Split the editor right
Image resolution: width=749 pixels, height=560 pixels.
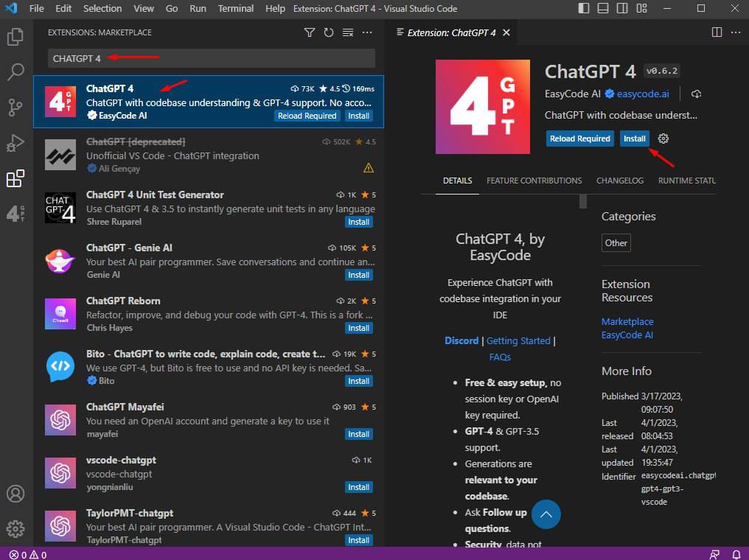[x=717, y=32]
